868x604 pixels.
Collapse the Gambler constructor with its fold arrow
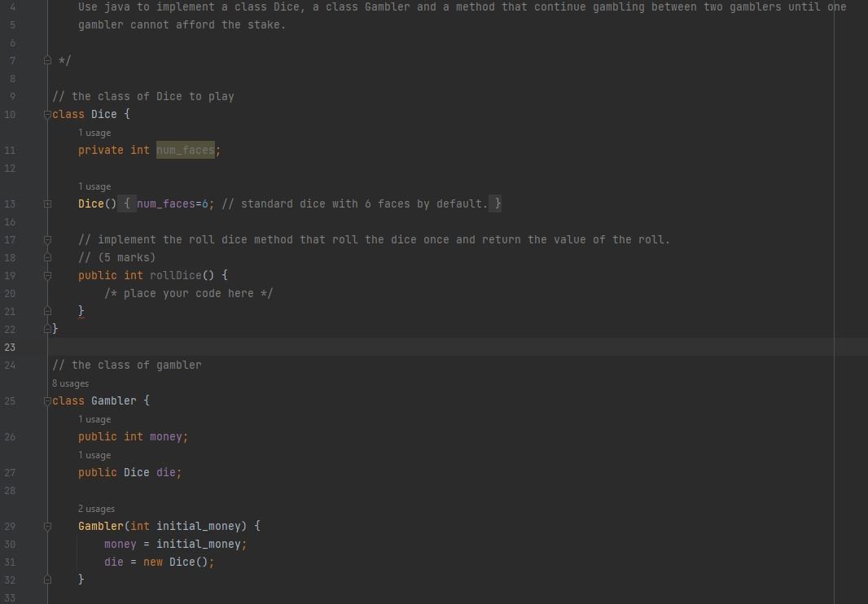[47, 526]
